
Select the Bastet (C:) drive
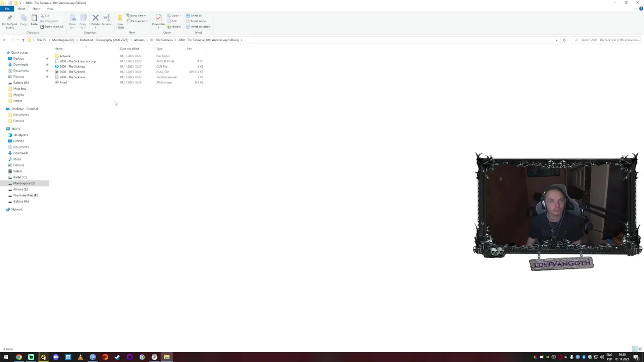[20, 177]
